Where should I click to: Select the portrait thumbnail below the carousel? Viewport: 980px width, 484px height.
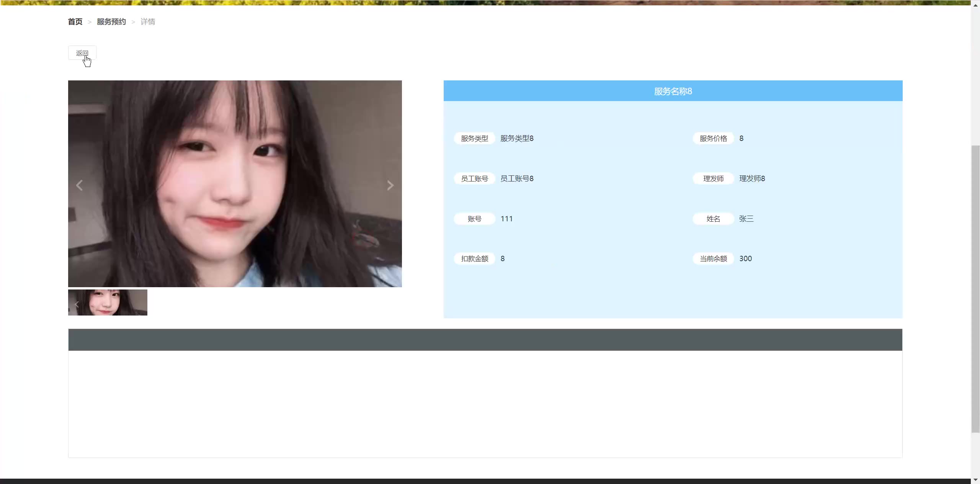tap(108, 302)
